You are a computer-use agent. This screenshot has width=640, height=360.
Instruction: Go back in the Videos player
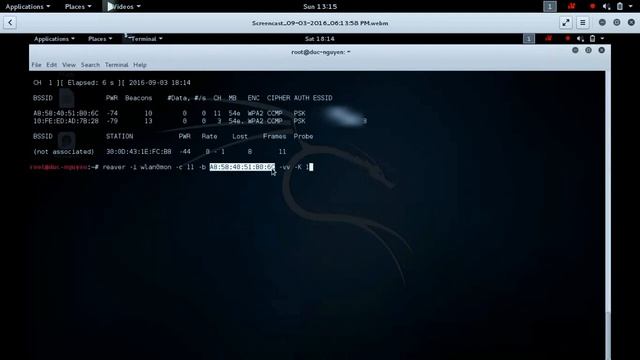click(10, 23)
